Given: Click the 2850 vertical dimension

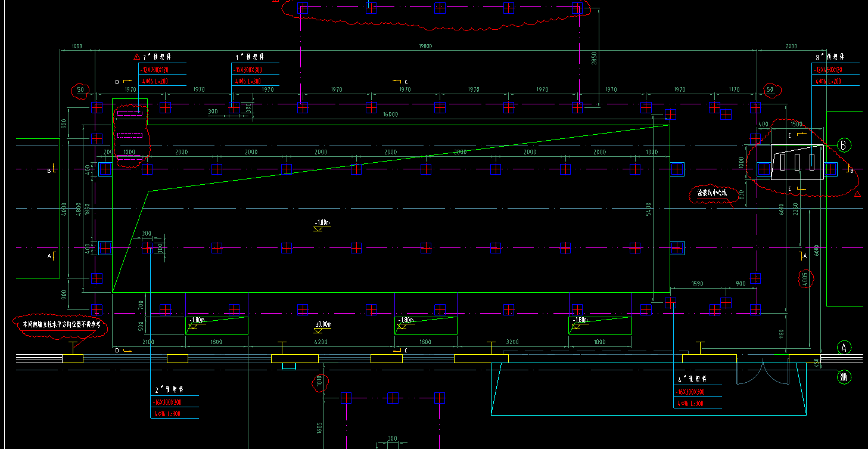Looking at the screenshot, I should pos(594,58).
